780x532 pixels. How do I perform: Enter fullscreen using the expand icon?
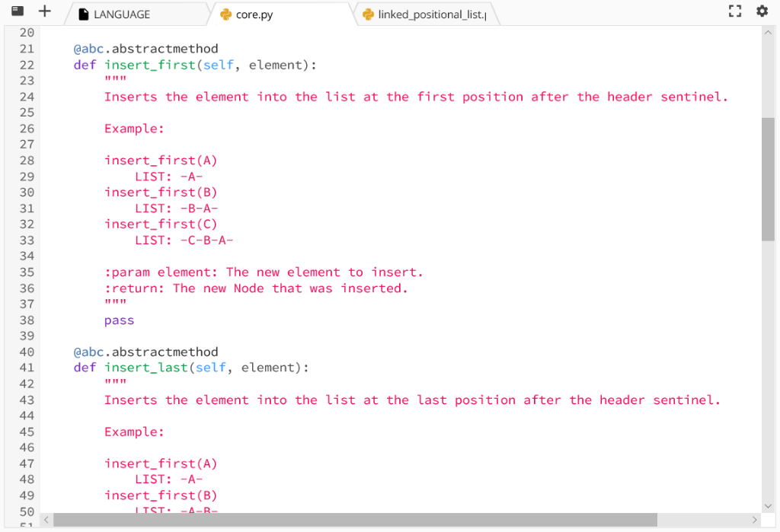point(734,11)
